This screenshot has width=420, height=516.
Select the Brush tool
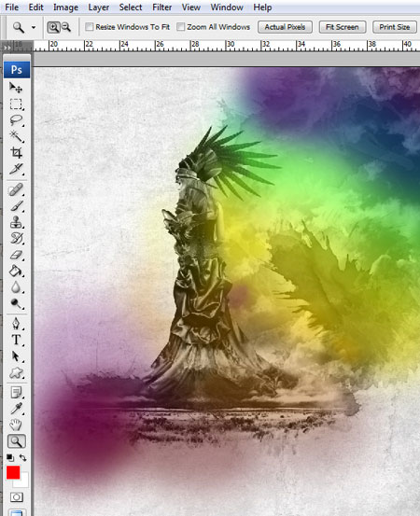(16, 206)
